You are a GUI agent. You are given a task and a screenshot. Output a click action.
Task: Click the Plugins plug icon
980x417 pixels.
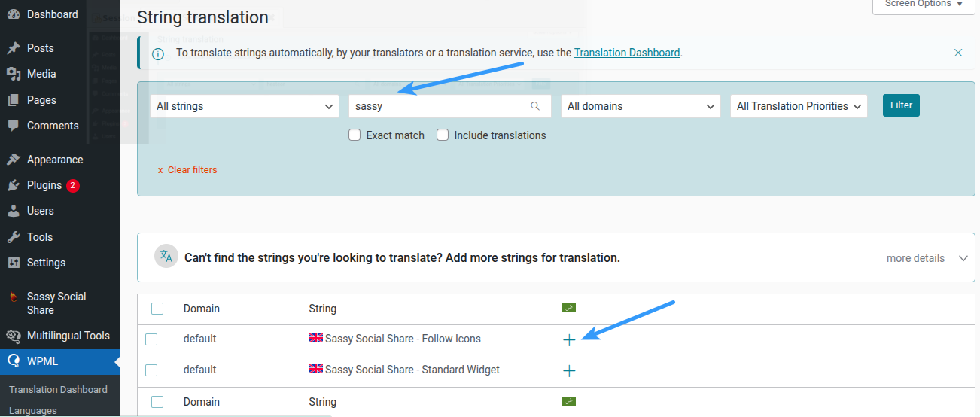pos(13,185)
